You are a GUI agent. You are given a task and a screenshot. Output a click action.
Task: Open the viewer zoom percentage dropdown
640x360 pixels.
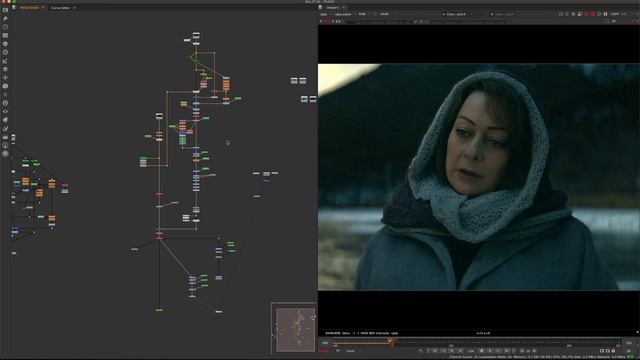click(615, 14)
